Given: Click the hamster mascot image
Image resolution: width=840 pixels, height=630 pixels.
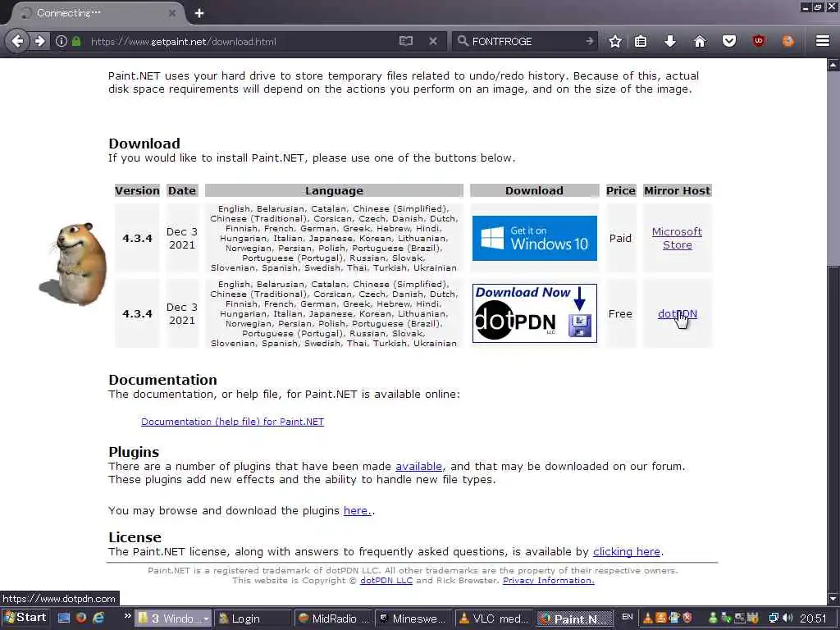Looking at the screenshot, I should pyautogui.click(x=75, y=263).
